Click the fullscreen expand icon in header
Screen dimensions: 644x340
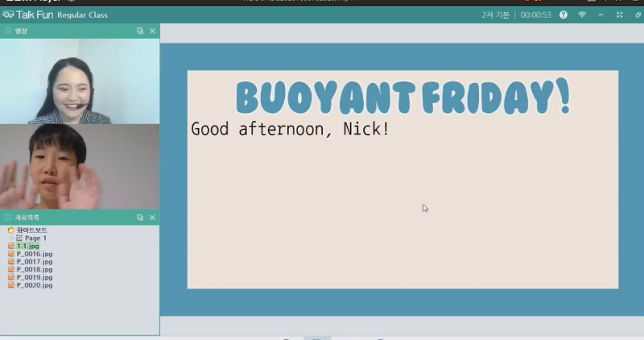[x=619, y=15]
